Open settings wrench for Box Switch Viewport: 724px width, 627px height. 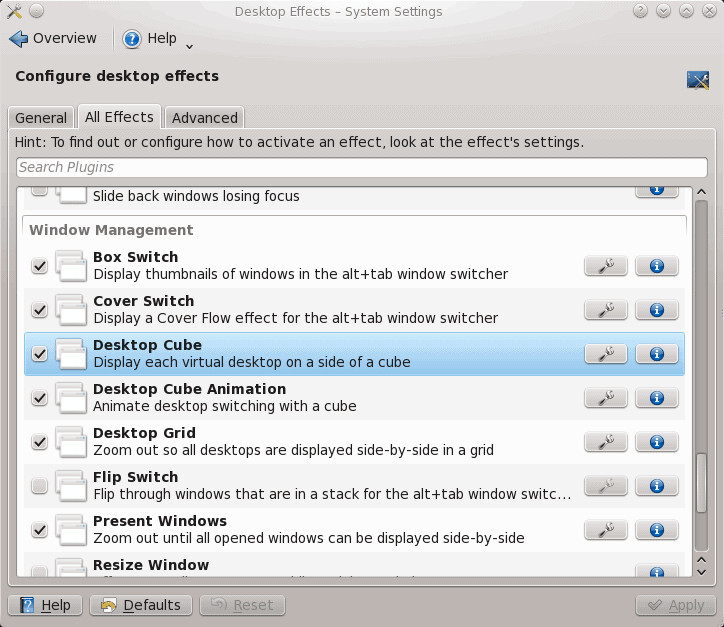point(605,266)
